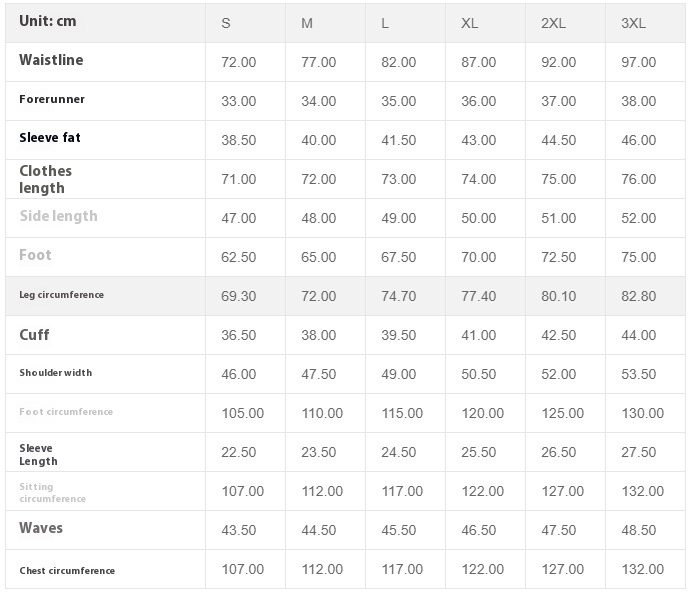This screenshot has height=592, width=689.
Task: Click Foot circumference value 125.00 for 2XL
Action: click(562, 413)
